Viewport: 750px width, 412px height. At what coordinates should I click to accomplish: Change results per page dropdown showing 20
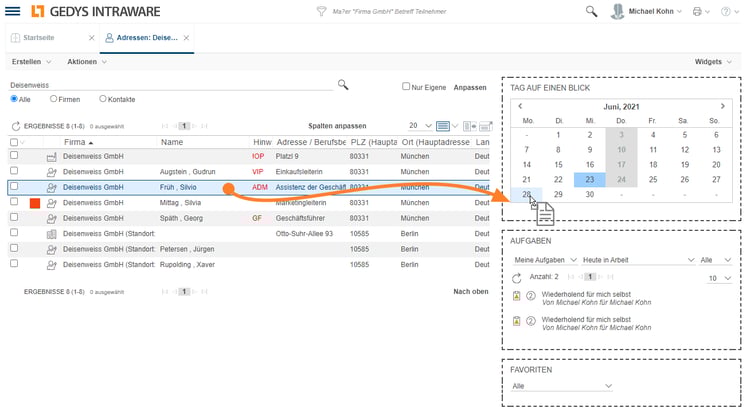pos(420,126)
